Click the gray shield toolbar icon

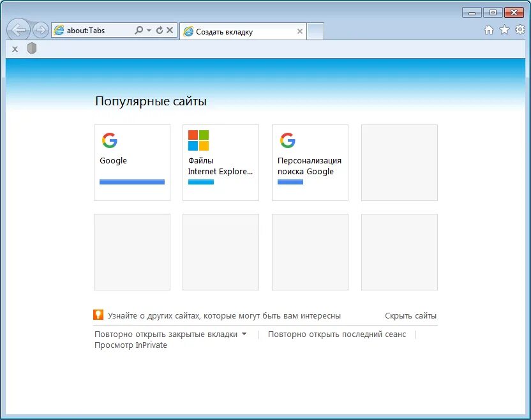(x=32, y=49)
